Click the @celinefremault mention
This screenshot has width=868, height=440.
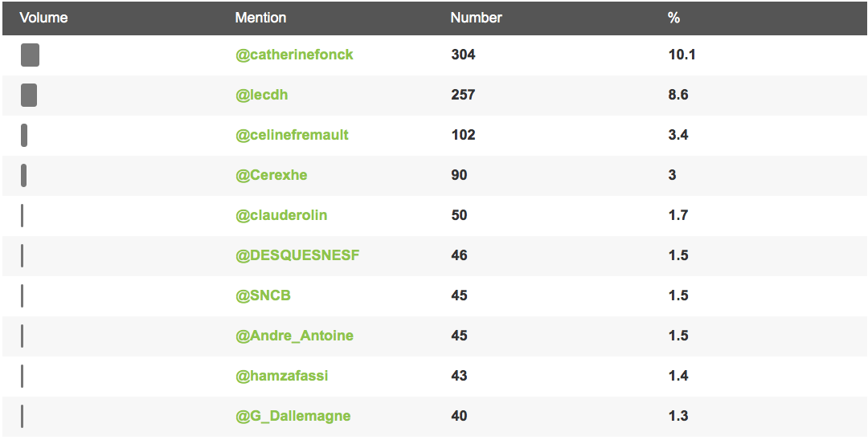[x=292, y=135]
